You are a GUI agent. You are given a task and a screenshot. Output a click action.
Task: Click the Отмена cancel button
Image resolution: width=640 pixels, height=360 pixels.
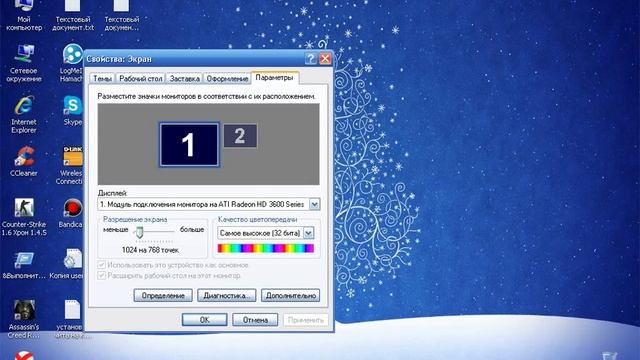[x=255, y=320]
